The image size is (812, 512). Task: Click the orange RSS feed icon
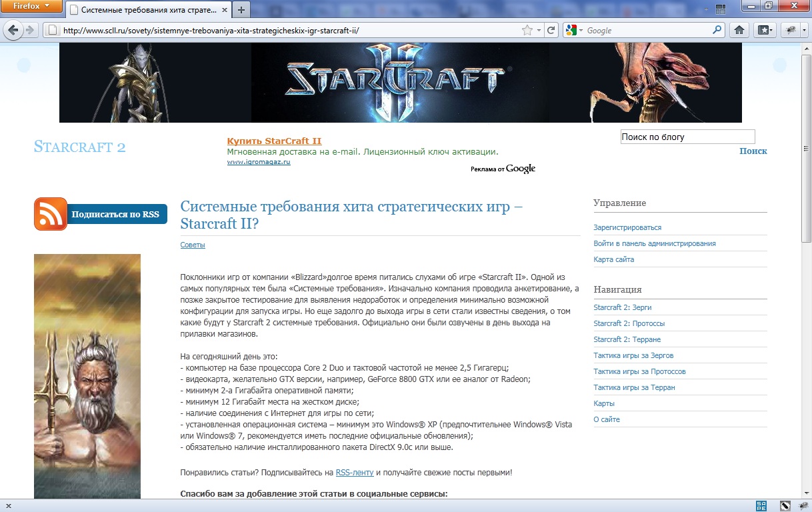[51, 214]
